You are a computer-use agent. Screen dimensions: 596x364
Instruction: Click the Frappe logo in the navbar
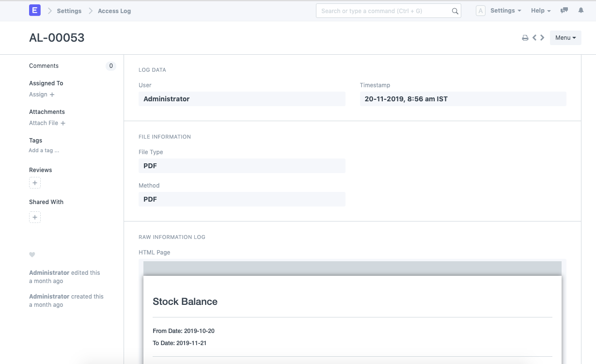34,10
